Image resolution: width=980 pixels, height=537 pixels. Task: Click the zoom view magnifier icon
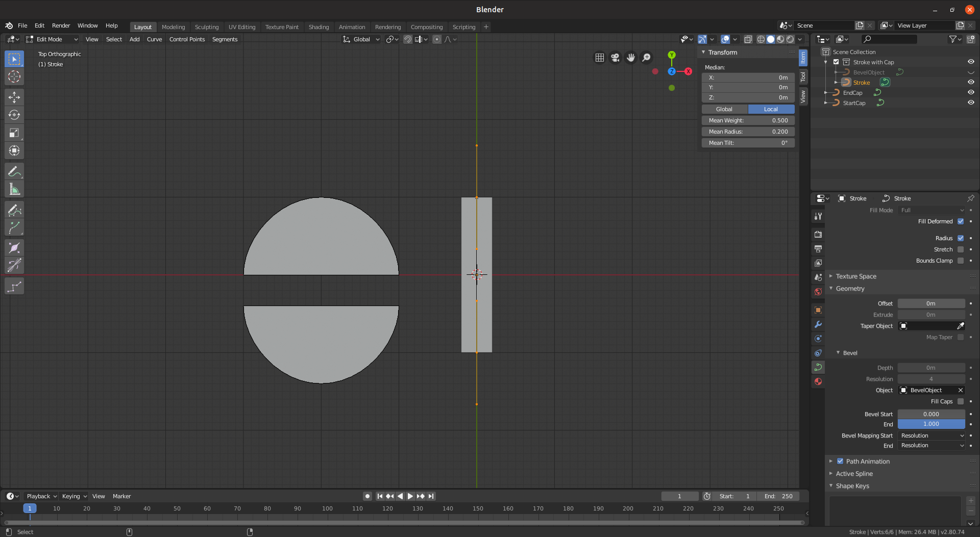pyautogui.click(x=646, y=58)
